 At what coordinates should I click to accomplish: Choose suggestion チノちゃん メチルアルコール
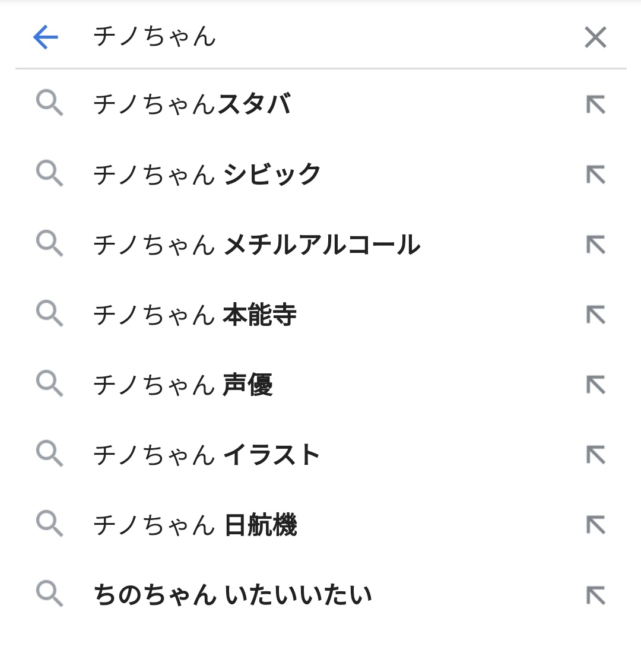(256, 245)
